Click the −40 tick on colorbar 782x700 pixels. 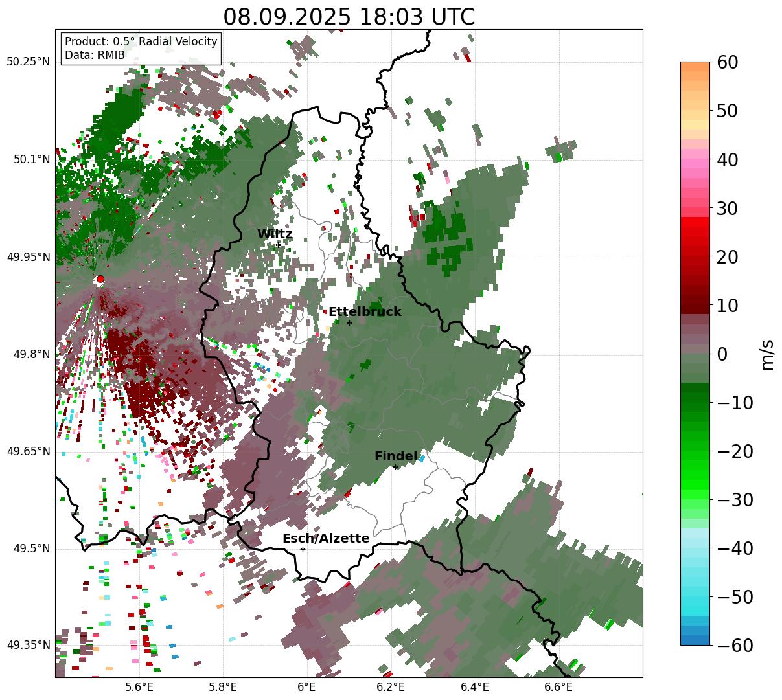(x=735, y=548)
